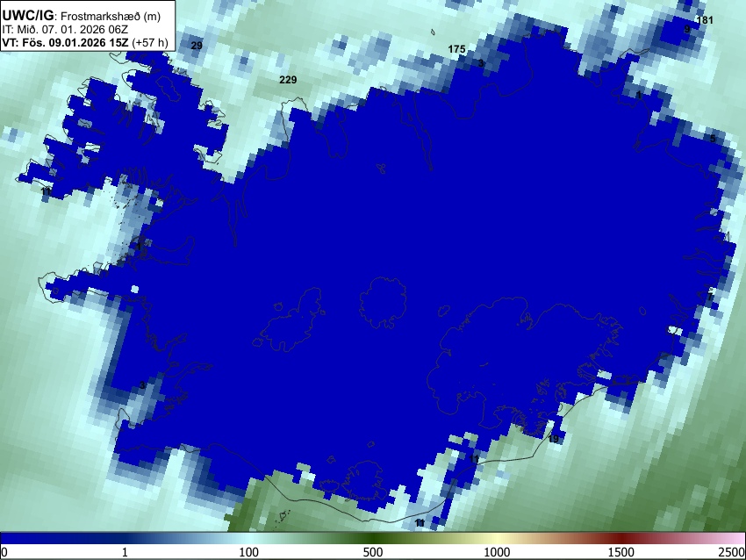Click the colorbar tick label '500'
This screenshot has height=560, width=746.
pyautogui.click(x=373, y=552)
